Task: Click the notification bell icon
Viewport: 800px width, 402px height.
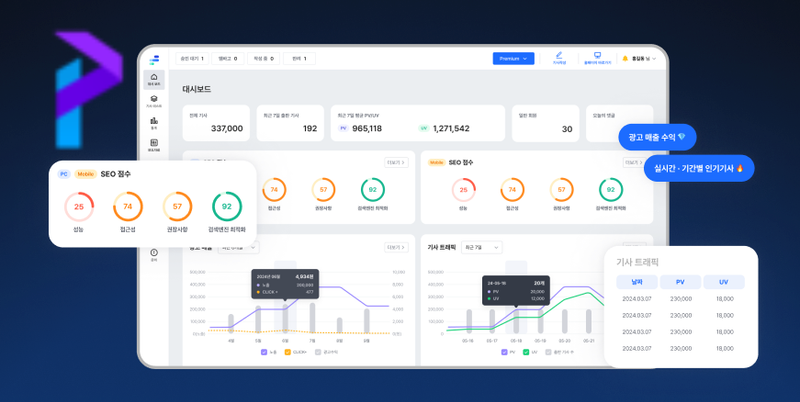Action: (625, 59)
